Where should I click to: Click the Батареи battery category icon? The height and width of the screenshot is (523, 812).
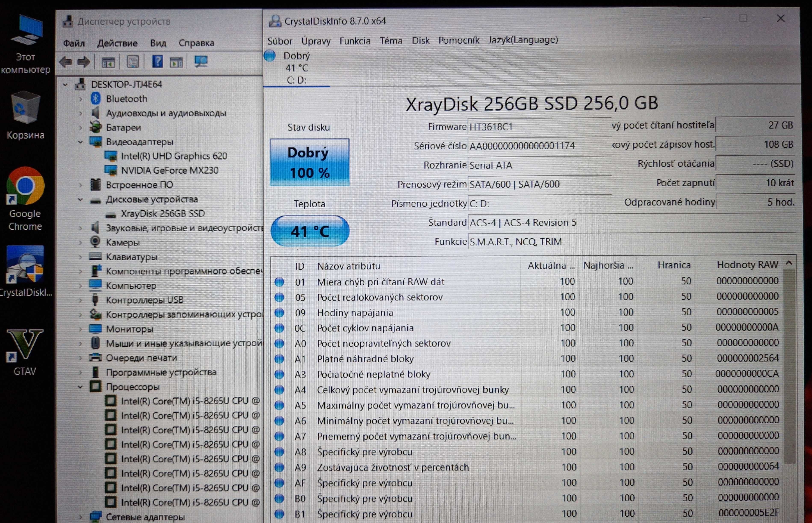pyautogui.click(x=96, y=127)
